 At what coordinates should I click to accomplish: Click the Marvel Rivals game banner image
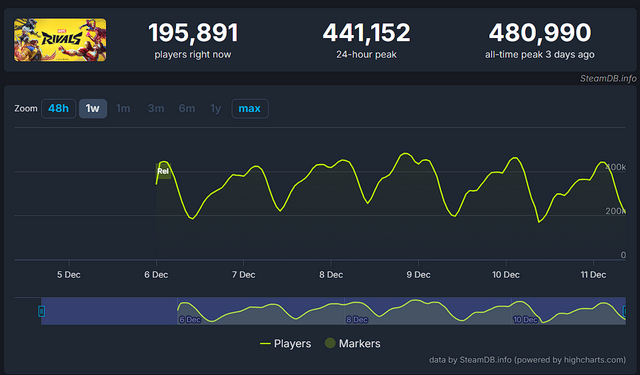pyautogui.click(x=60, y=40)
